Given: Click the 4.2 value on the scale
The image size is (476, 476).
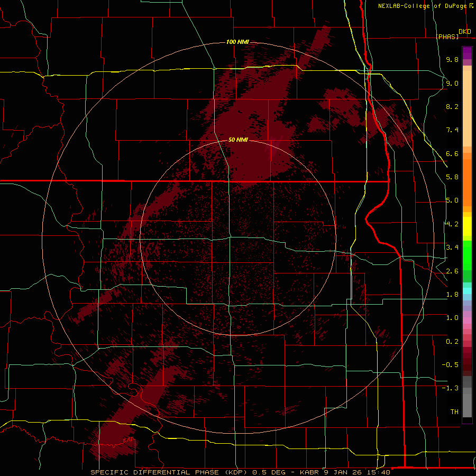Looking at the screenshot, I should pos(452,224).
